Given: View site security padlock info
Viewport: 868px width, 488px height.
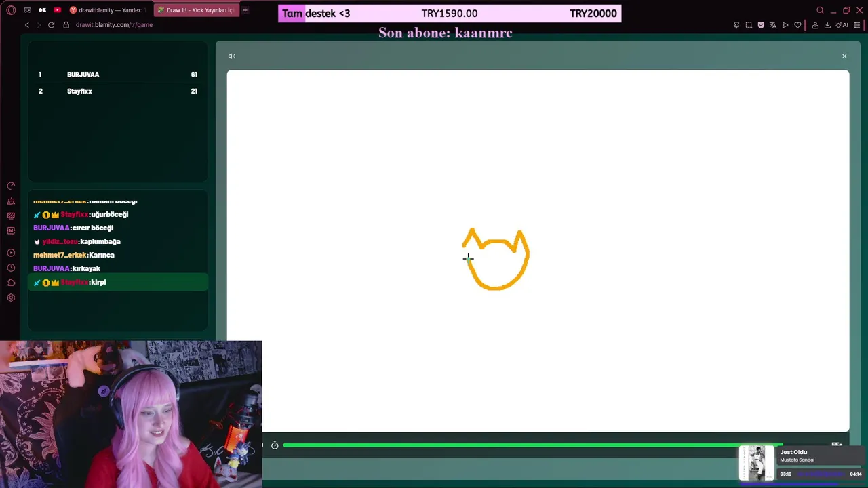Looking at the screenshot, I should tap(66, 25).
